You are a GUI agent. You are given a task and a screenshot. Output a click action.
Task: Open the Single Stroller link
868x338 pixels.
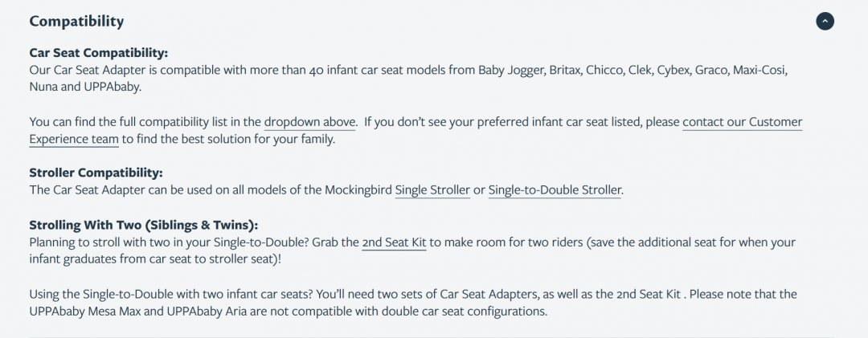(x=432, y=190)
